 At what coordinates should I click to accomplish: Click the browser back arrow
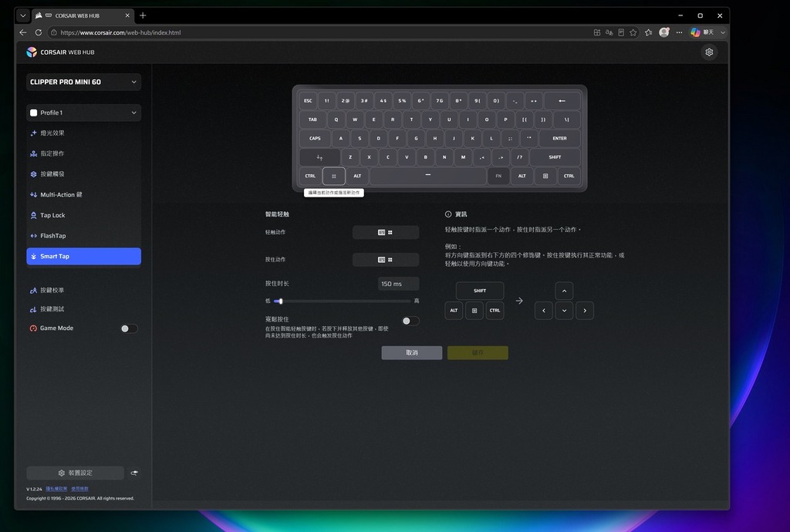pos(22,32)
